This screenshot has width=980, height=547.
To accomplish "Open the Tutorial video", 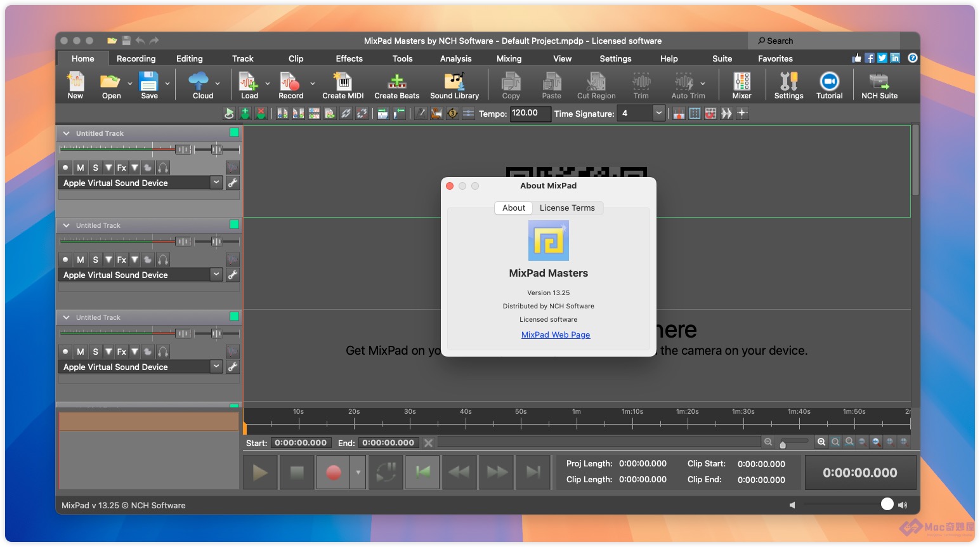I will (829, 85).
